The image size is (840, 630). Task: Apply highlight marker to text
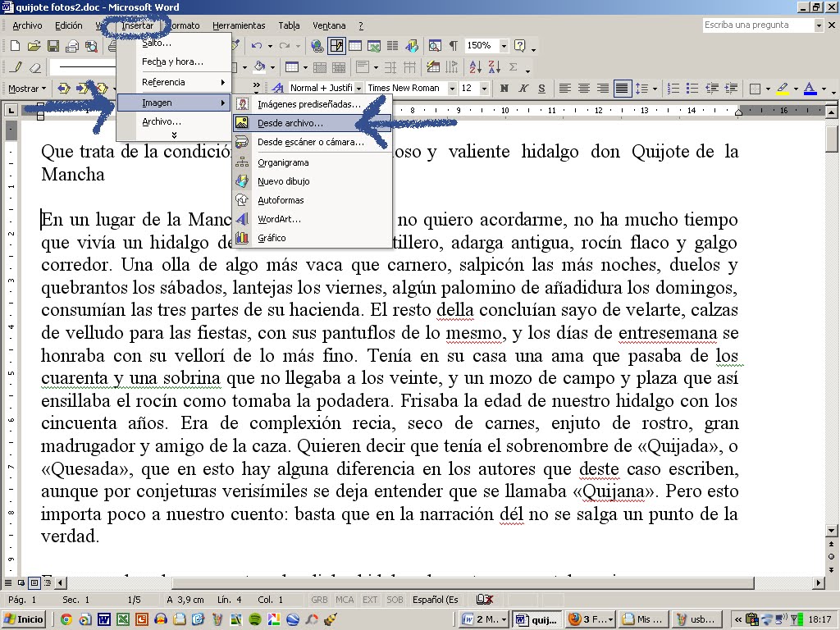coord(782,88)
